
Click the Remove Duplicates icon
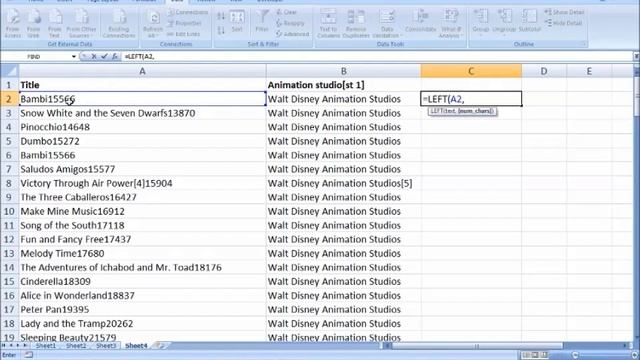pyautogui.click(x=356, y=24)
